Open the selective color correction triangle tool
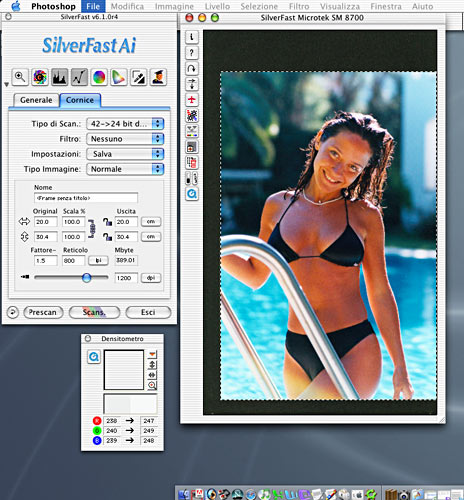Image resolution: width=464 pixels, height=500 pixels. pos(119,77)
